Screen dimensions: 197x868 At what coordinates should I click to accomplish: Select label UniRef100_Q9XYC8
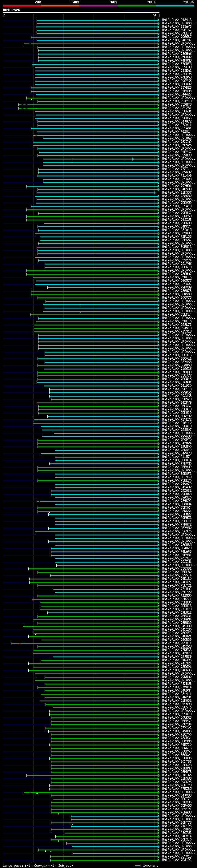pos(177,101)
